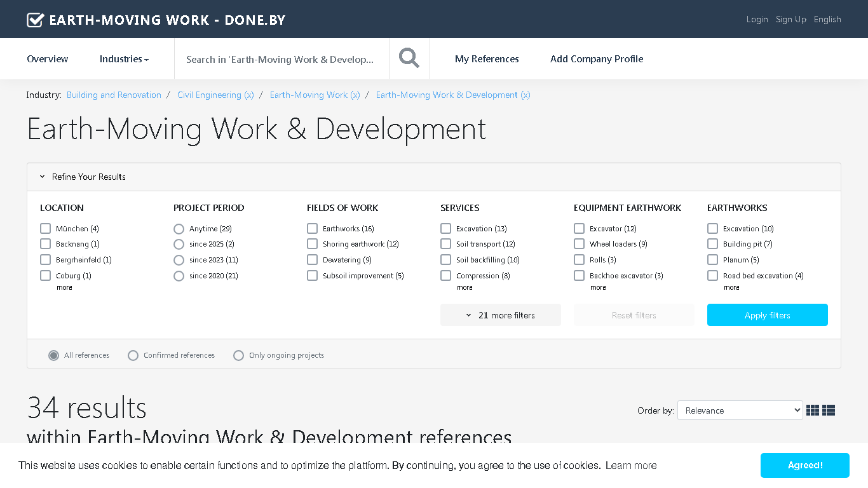This screenshot has height=488, width=868.
Task: Select the Anytime (29) project period
Action: 179,229
